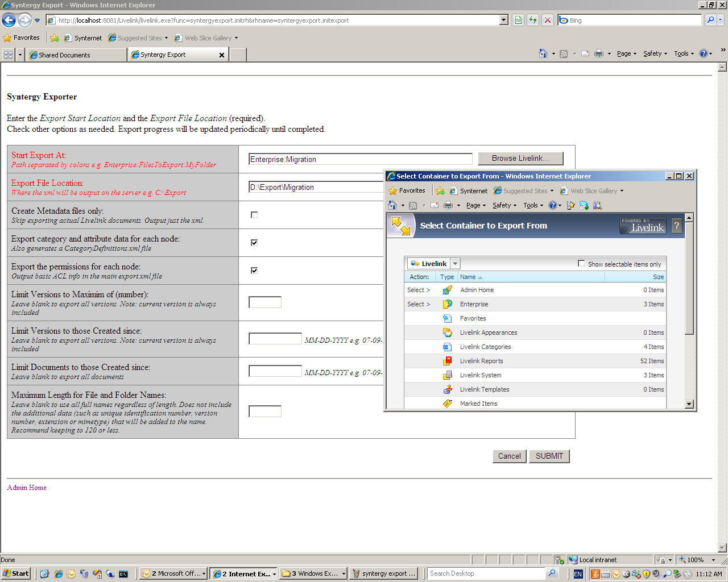Click the Livelink Reports red icon

click(448, 361)
